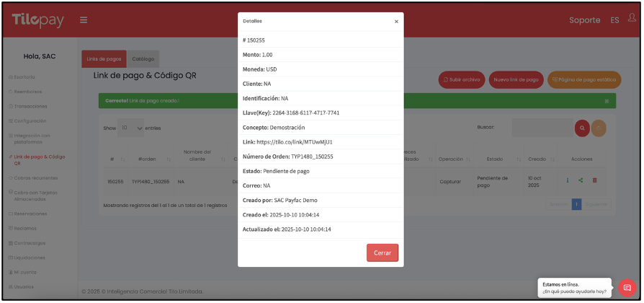
Task: Open the user profile icon
Action: (x=631, y=19)
